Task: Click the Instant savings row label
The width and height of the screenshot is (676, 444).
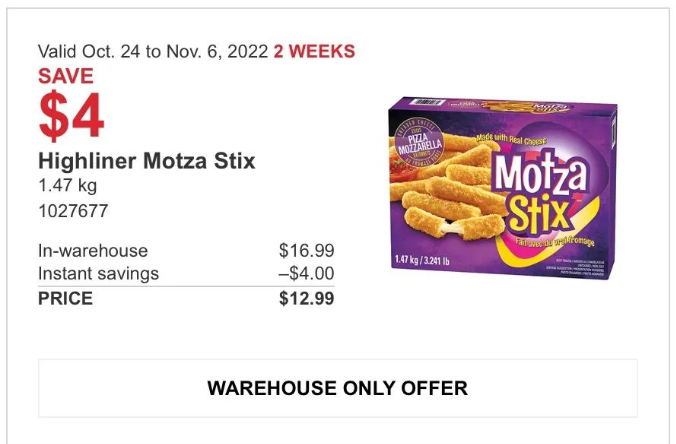Action: pos(98,274)
